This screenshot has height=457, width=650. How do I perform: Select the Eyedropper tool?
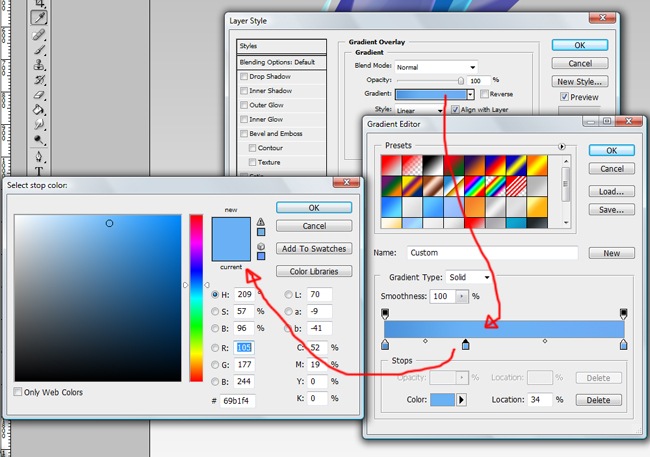point(40,17)
